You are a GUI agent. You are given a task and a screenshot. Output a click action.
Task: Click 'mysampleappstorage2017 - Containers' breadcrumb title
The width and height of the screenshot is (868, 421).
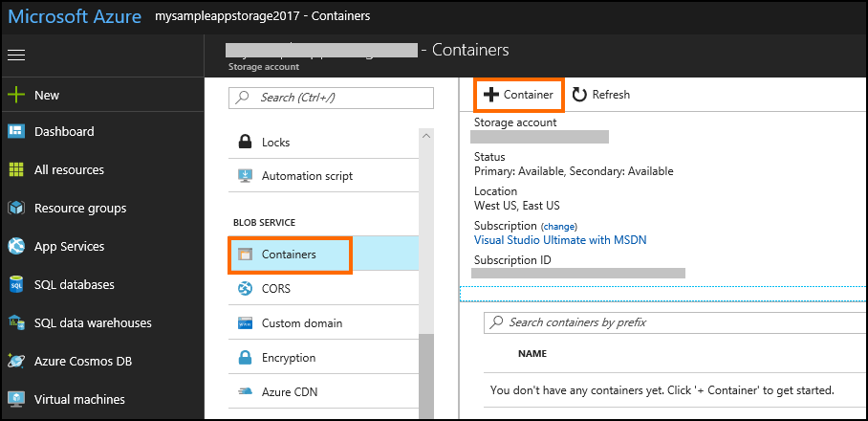pyautogui.click(x=263, y=16)
